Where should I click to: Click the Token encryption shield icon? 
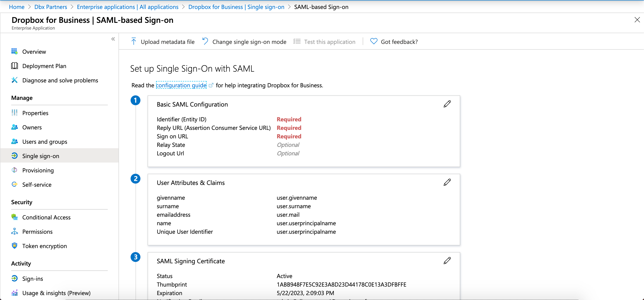15,246
